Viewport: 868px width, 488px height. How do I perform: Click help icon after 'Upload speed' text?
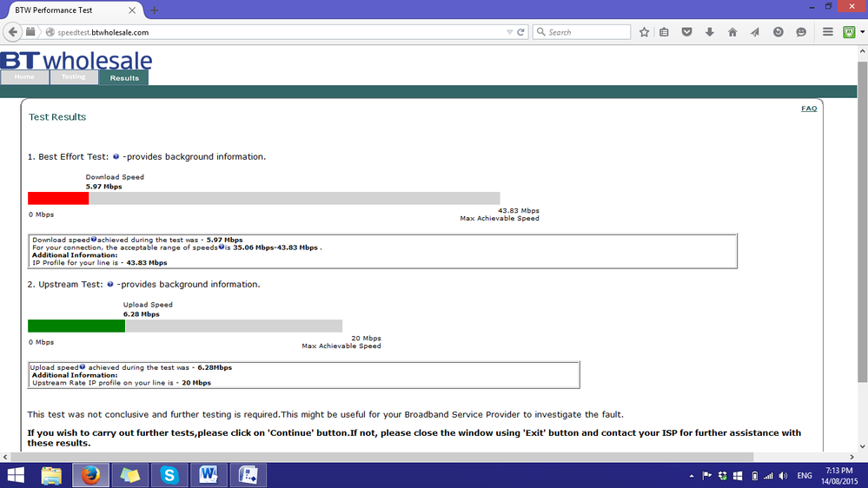(82, 366)
